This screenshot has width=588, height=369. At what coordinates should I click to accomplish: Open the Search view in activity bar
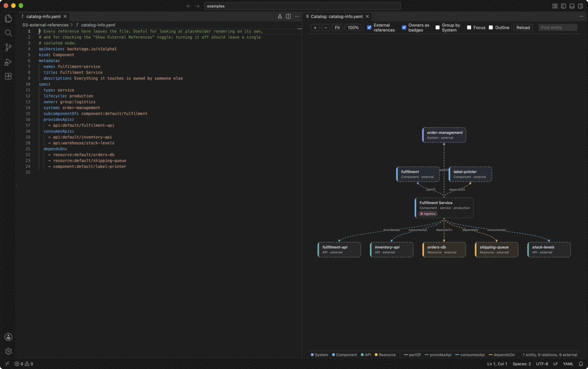[x=8, y=33]
